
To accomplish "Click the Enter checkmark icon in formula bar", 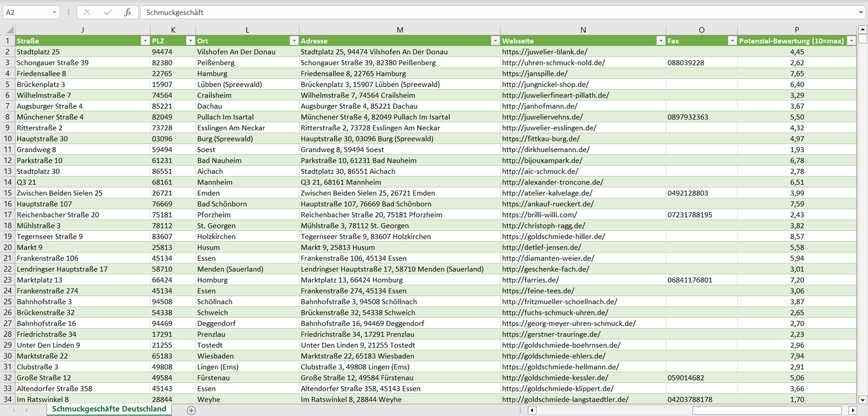I will [108, 12].
